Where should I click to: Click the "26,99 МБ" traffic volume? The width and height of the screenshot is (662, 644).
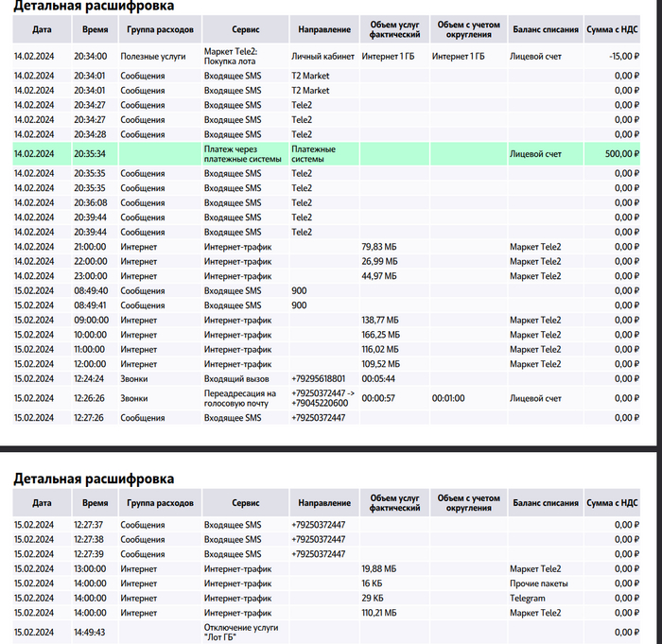tap(379, 262)
